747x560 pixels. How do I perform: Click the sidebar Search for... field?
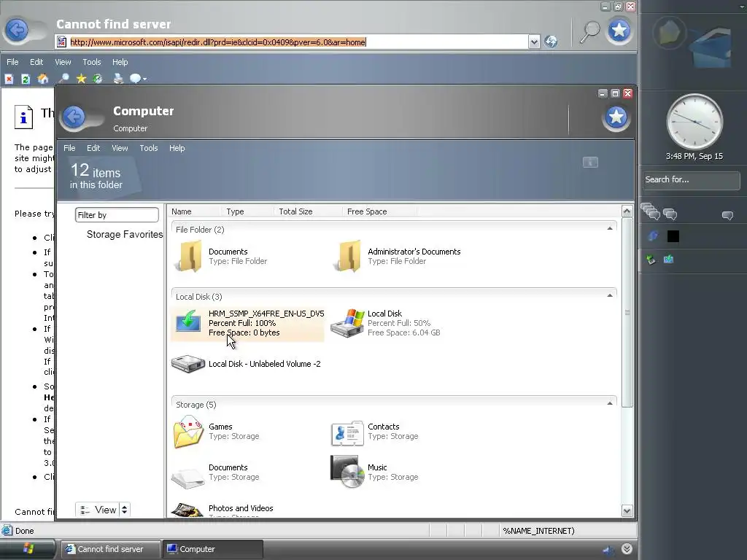(x=692, y=180)
